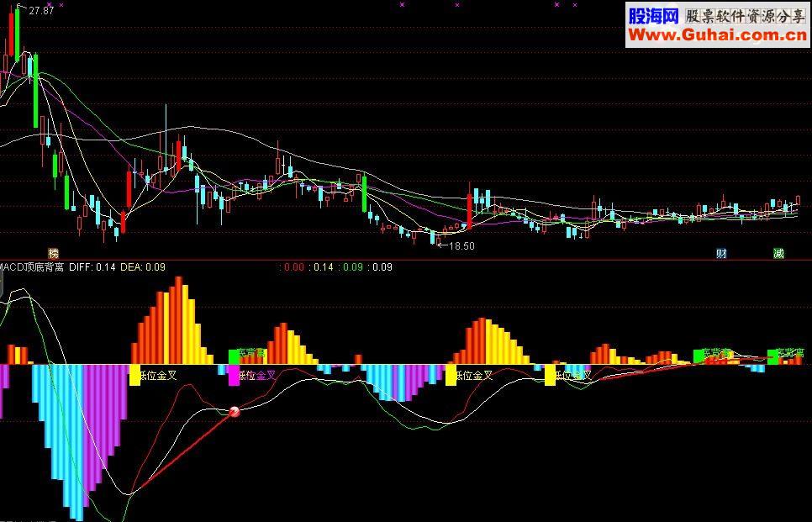Screen dimensions: 812x522
Task: Click the 27.87 high price label
Action: click(x=41, y=11)
